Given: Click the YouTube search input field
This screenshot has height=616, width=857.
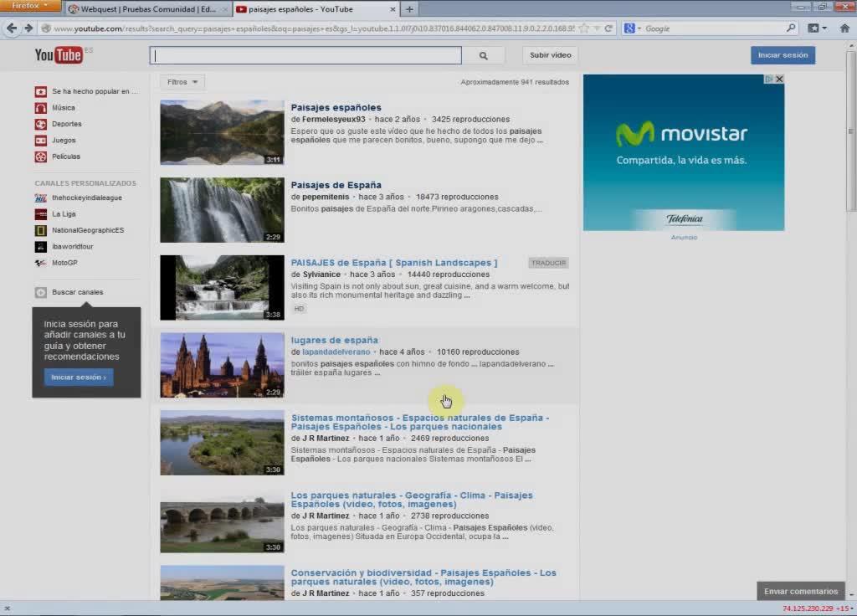Looking at the screenshot, I should (305, 55).
